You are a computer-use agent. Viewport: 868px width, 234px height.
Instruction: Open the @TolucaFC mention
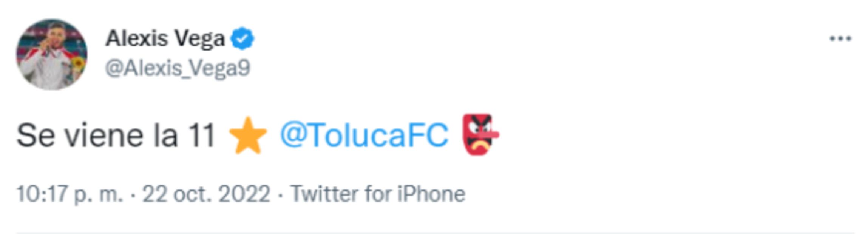pyautogui.click(x=364, y=135)
